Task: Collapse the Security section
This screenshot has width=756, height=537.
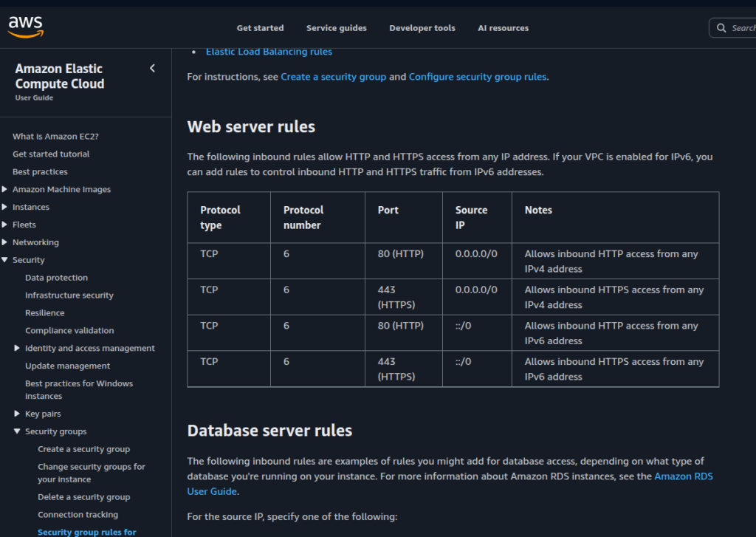Action: point(6,260)
